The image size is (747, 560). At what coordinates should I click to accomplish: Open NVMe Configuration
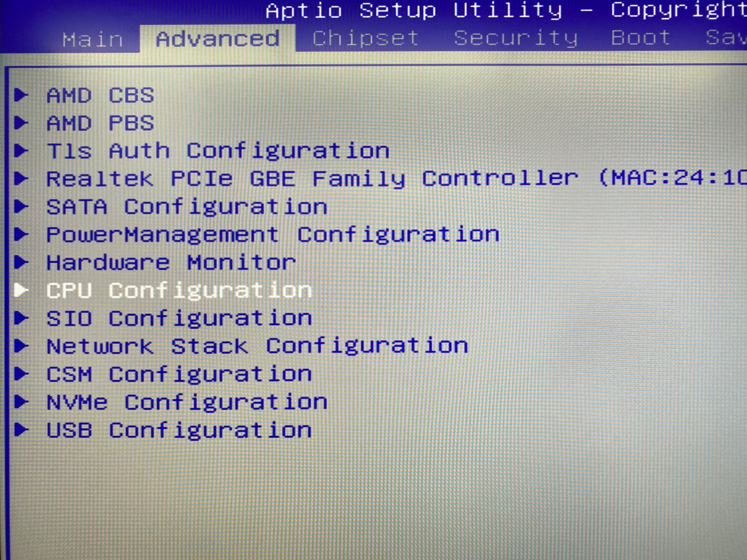tap(186, 401)
